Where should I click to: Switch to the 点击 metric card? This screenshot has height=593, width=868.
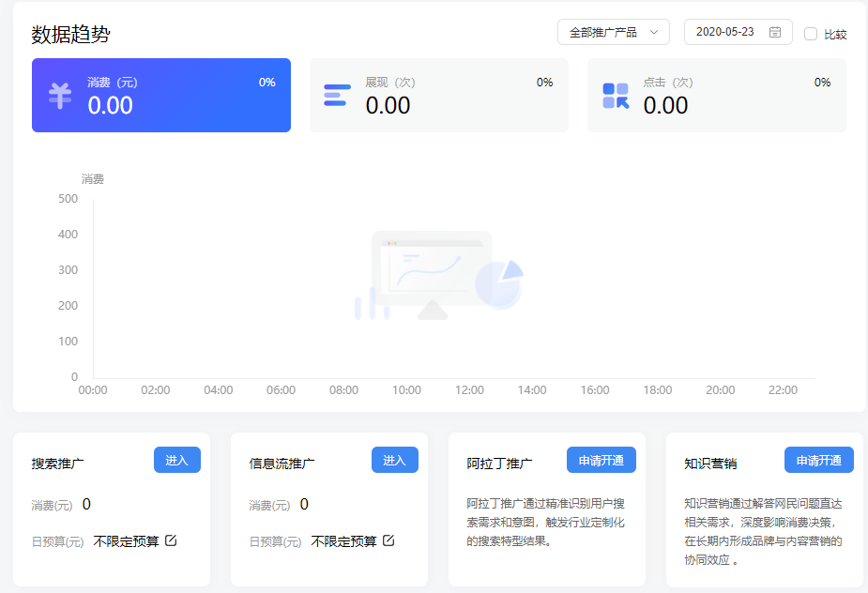[x=717, y=95]
